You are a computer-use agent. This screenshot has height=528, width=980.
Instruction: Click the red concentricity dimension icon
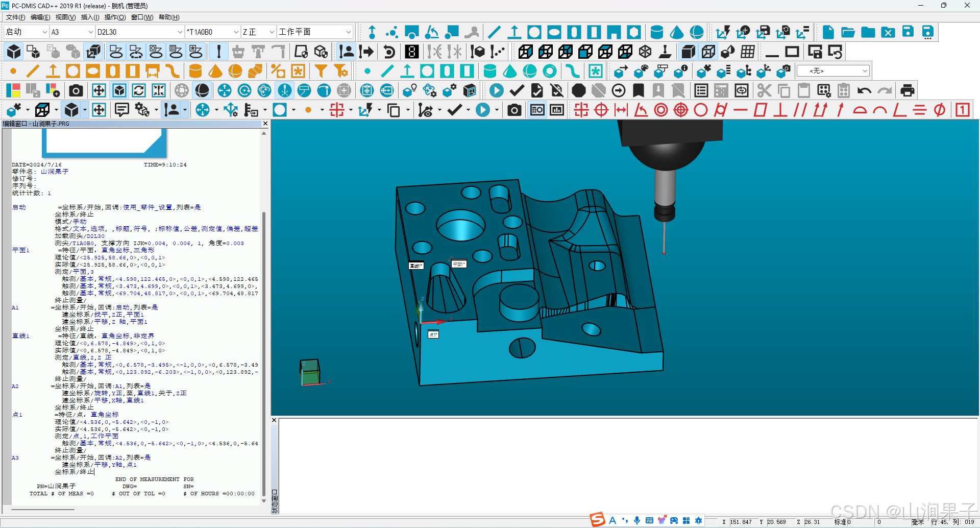pos(661,110)
